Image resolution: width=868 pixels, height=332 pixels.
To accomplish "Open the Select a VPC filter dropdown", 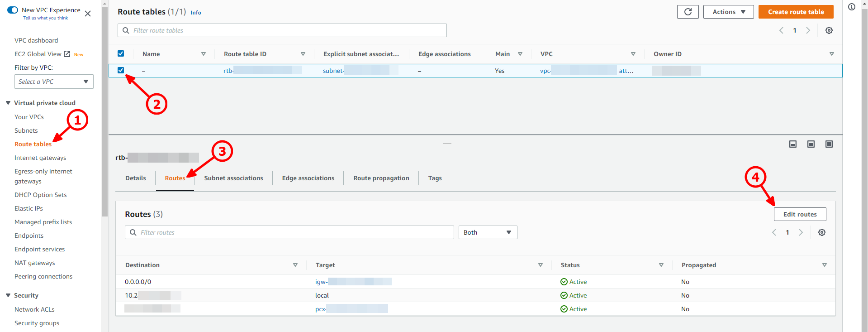I will pyautogui.click(x=54, y=82).
